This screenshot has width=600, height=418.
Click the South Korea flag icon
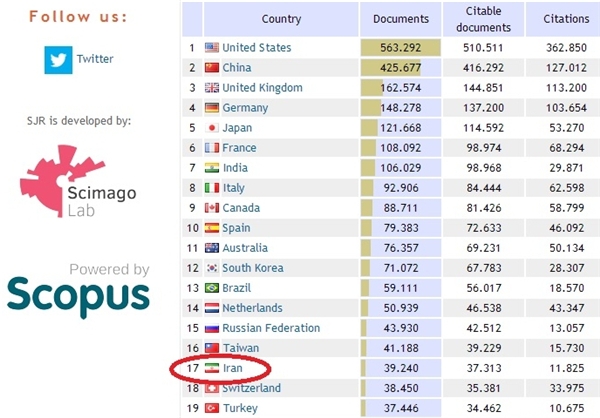click(211, 268)
